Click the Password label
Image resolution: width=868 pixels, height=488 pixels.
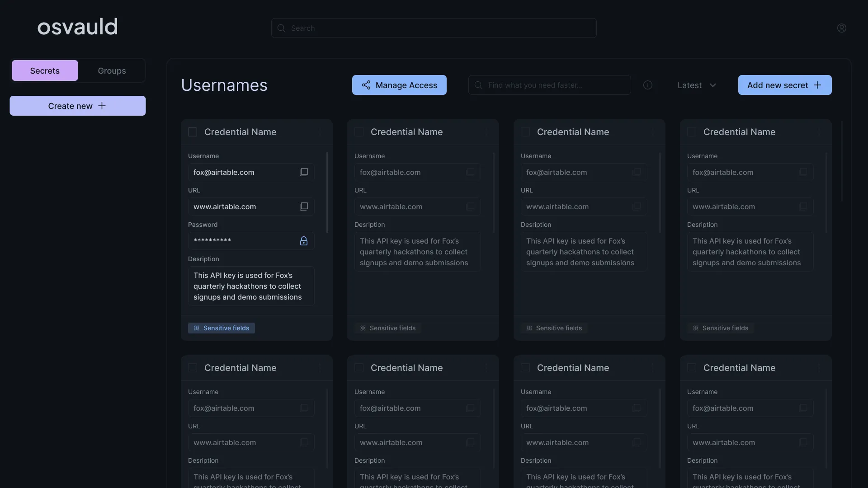(203, 225)
